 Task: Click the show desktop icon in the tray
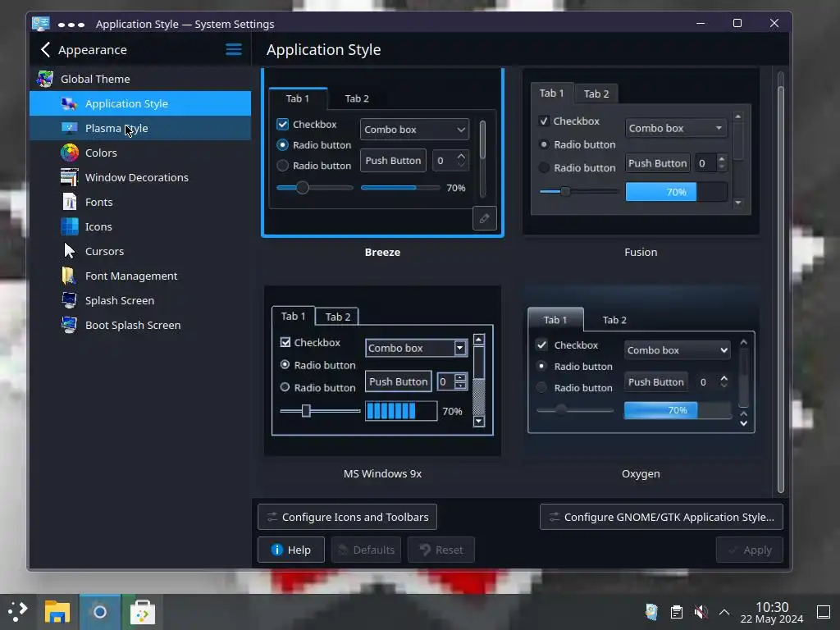click(824, 612)
